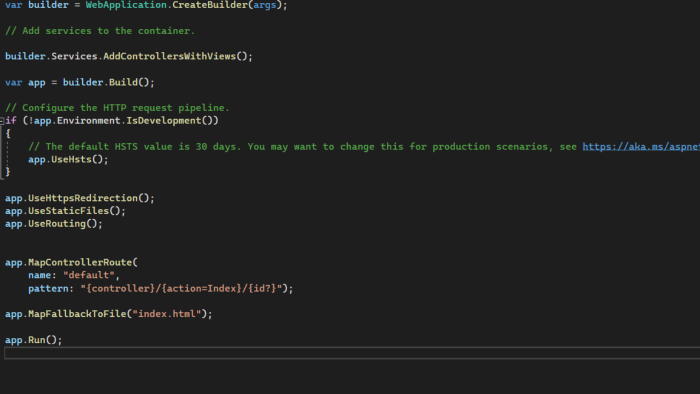The height and width of the screenshot is (394, 700).
Task: Click the UseHttpsRedirection call
Action: (83, 198)
